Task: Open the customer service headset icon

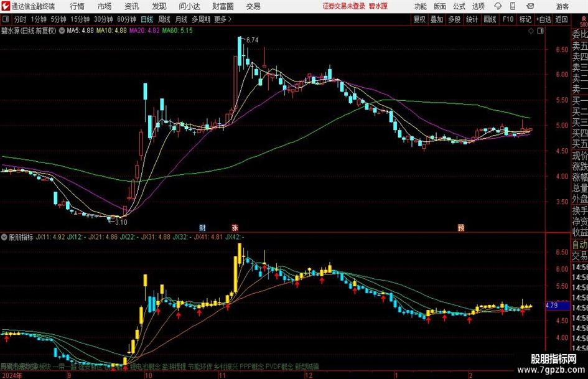Action: pyautogui.click(x=498, y=6)
